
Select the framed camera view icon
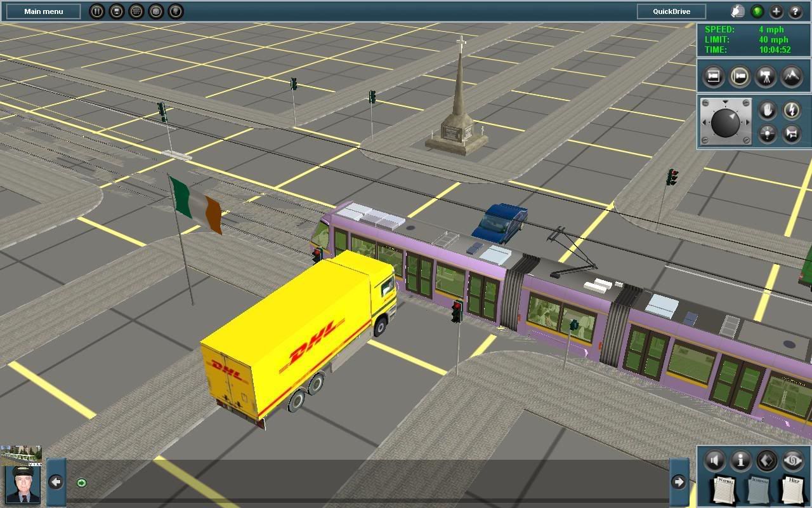[714, 77]
